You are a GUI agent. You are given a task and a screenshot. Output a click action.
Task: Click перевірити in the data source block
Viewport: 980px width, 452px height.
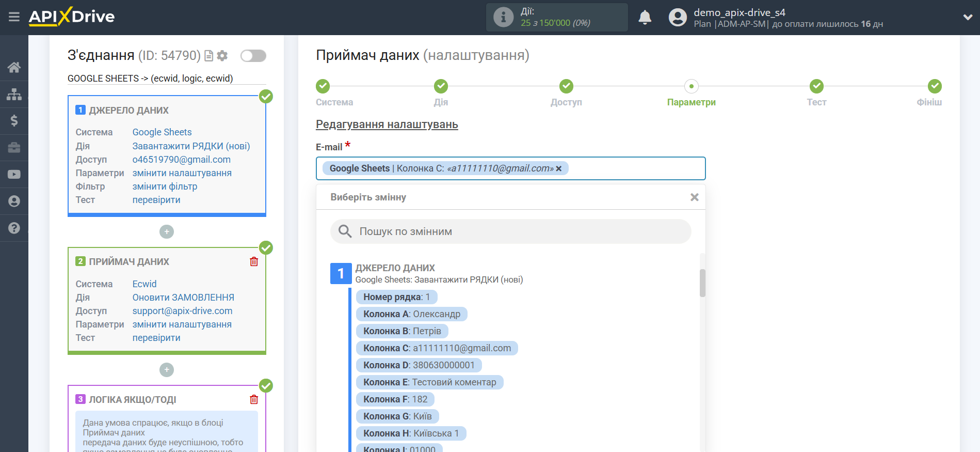point(156,200)
